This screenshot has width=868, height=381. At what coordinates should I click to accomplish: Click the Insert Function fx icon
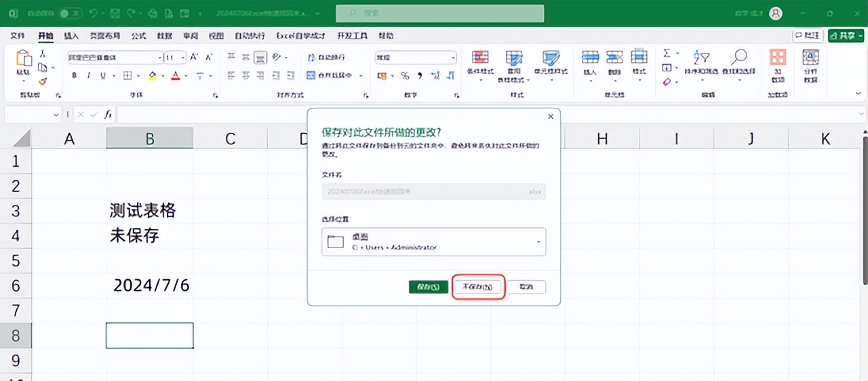pos(108,115)
